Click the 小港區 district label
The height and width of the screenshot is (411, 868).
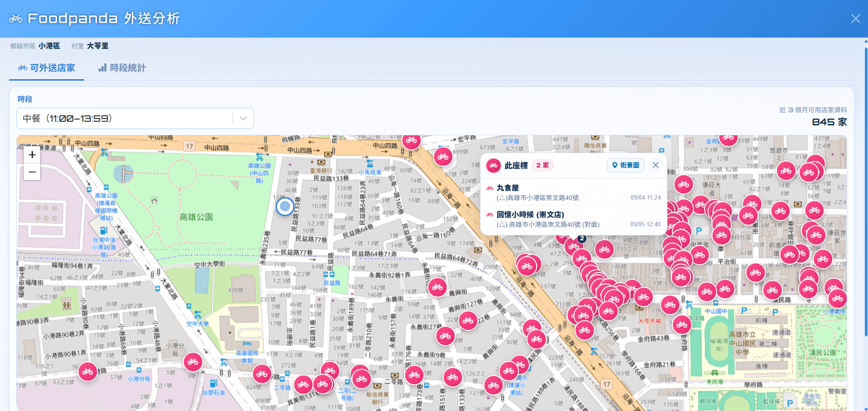click(49, 46)
